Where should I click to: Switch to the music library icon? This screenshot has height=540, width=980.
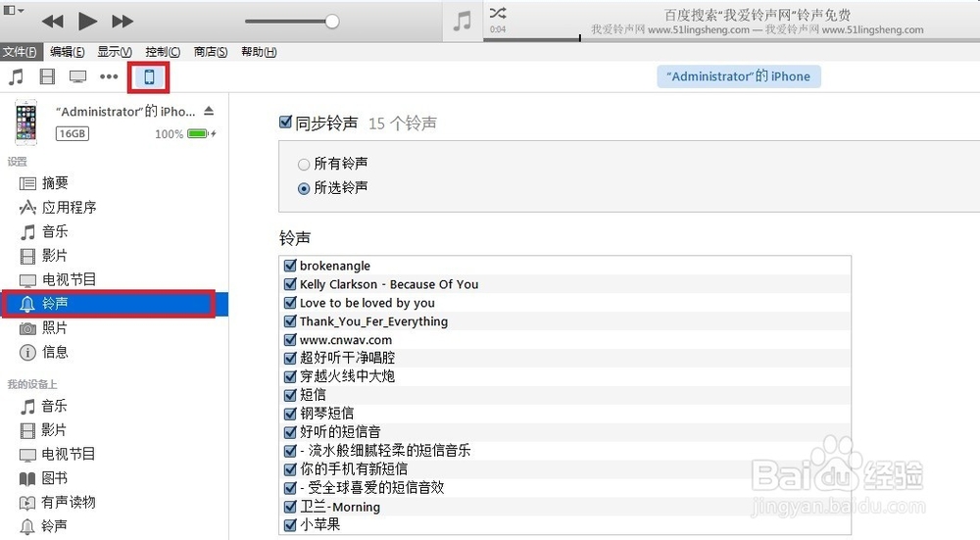pyautogui.click(x=17, y=76)
